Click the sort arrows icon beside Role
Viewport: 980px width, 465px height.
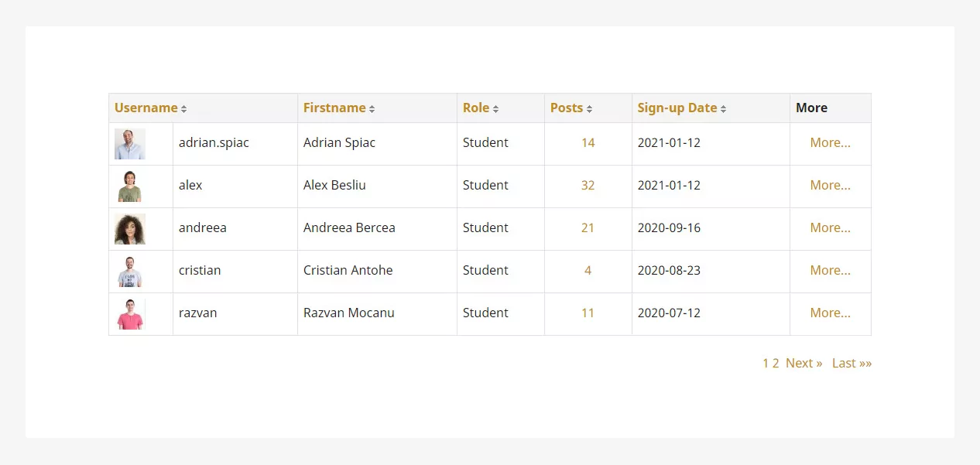pos(495,109)
